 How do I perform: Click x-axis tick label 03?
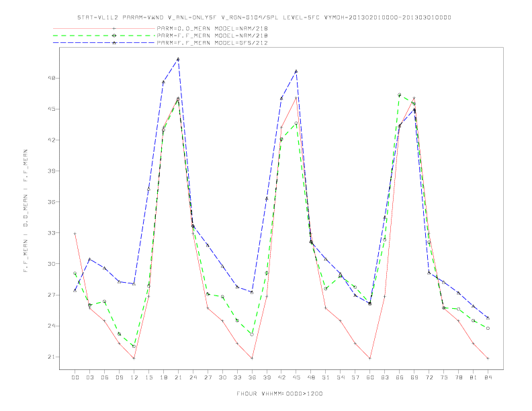pos(89,377)
